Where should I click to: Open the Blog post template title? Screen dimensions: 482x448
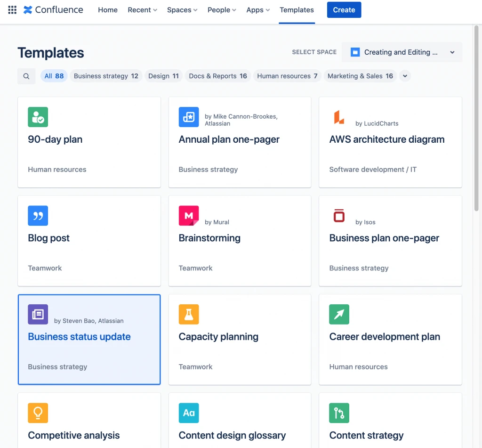click(x=48, y=238)
